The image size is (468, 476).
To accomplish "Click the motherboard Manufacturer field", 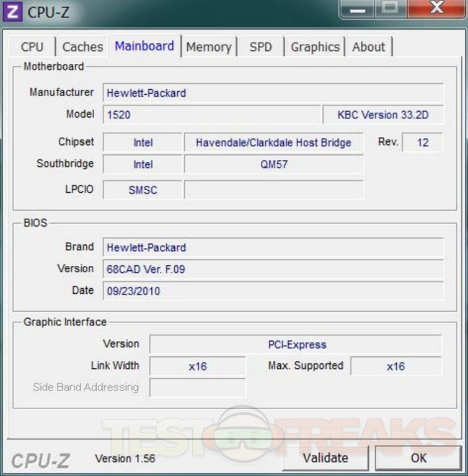I will point(273,93).
